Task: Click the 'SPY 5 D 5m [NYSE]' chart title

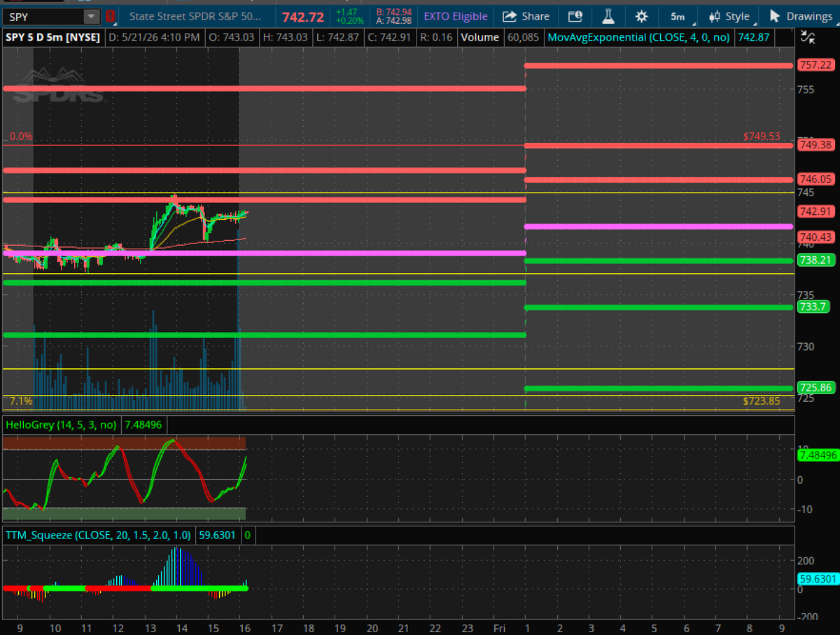Action: (x=53, y=37)
